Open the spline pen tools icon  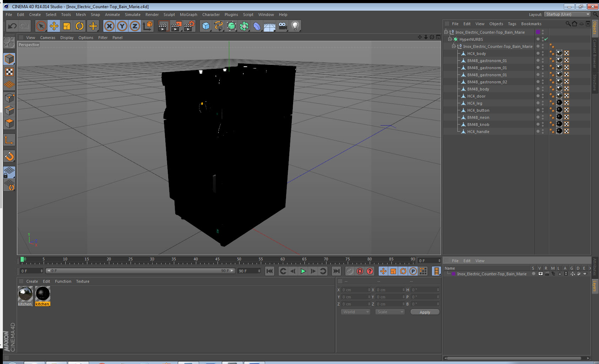219,26
